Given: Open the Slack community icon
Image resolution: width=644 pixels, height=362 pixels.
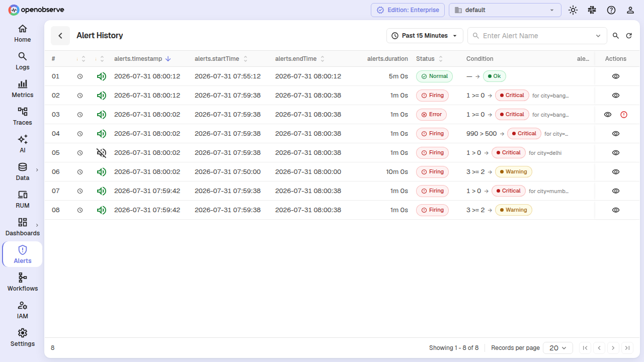Looking at the screenshot, I should [592, 10].
